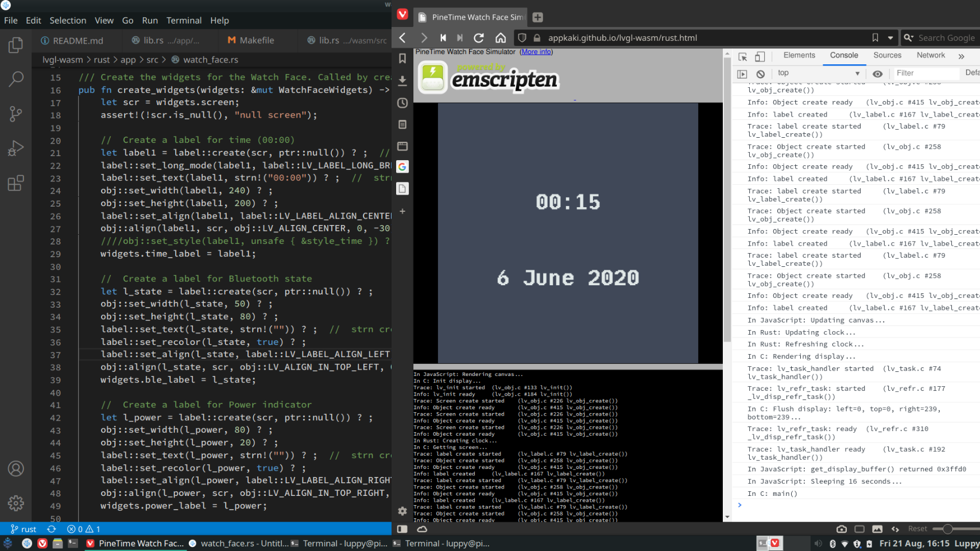Create a live expression with the eye icon

pyautogui.click(x=877, y=73)
